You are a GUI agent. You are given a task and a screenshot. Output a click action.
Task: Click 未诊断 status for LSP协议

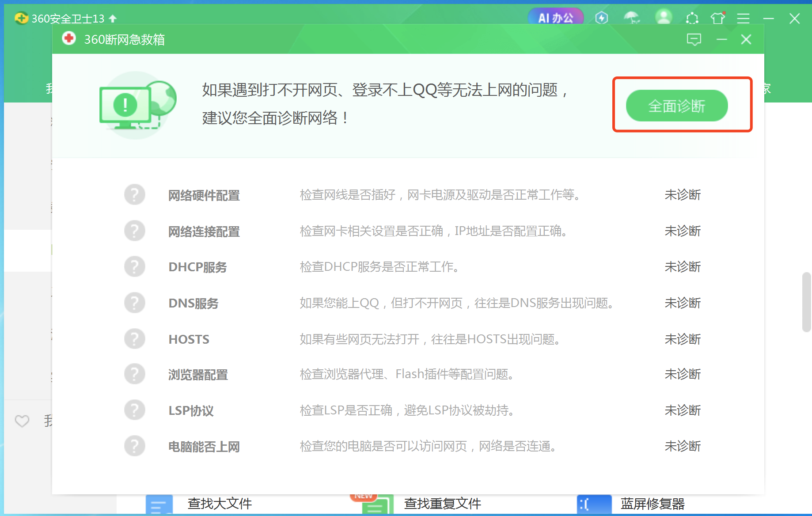[x=683, y=410]
